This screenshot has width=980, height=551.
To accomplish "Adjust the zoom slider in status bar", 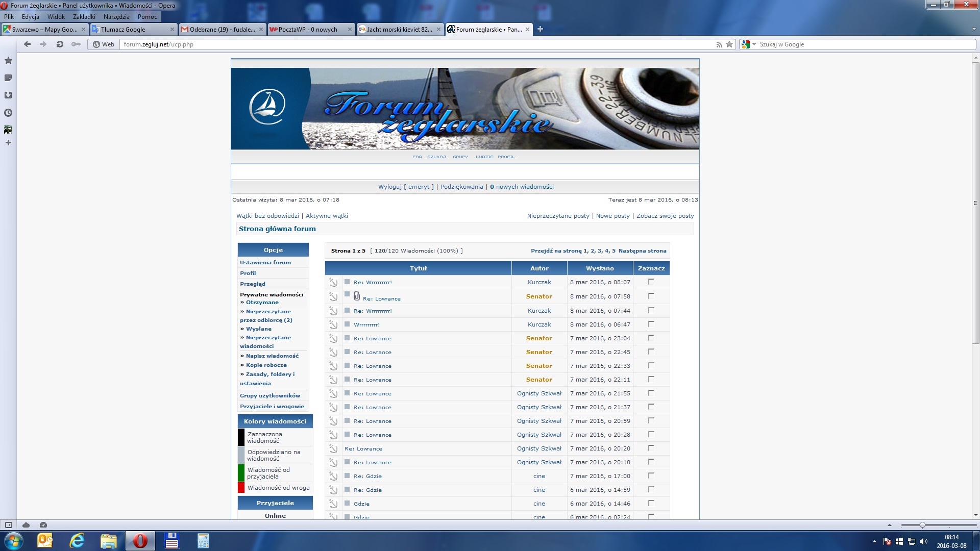I will point(922,525).
